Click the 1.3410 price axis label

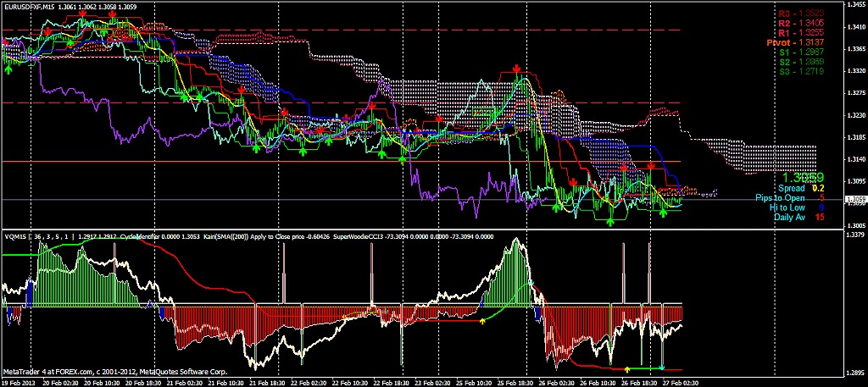tap(856, 26)
